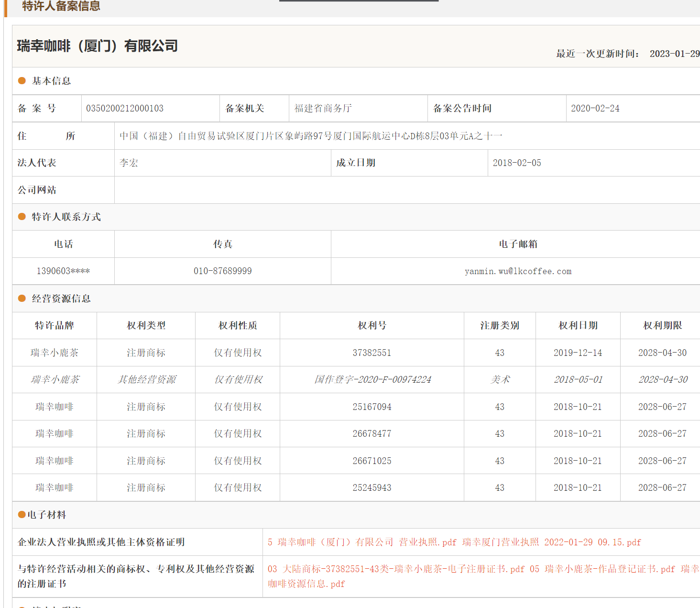Click the filing authority 福建省商务厅

coord(323,109)
